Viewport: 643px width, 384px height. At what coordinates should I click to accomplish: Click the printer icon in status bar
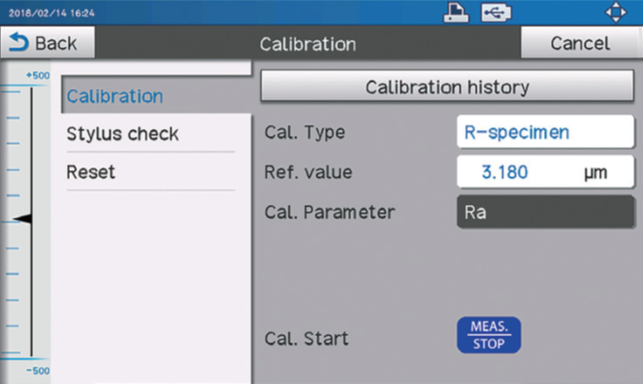click(456, 12)
